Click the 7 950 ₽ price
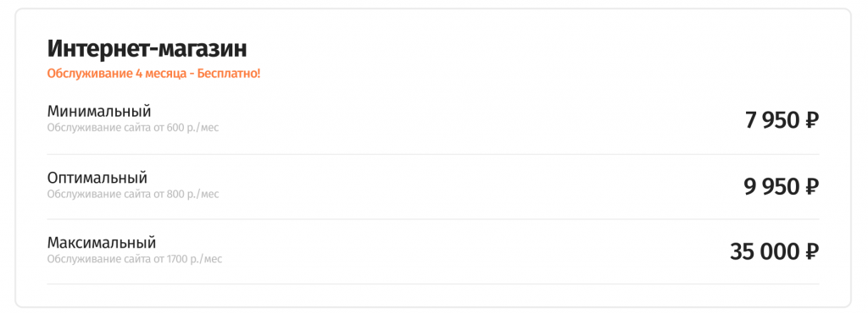 tap(782, 120)
